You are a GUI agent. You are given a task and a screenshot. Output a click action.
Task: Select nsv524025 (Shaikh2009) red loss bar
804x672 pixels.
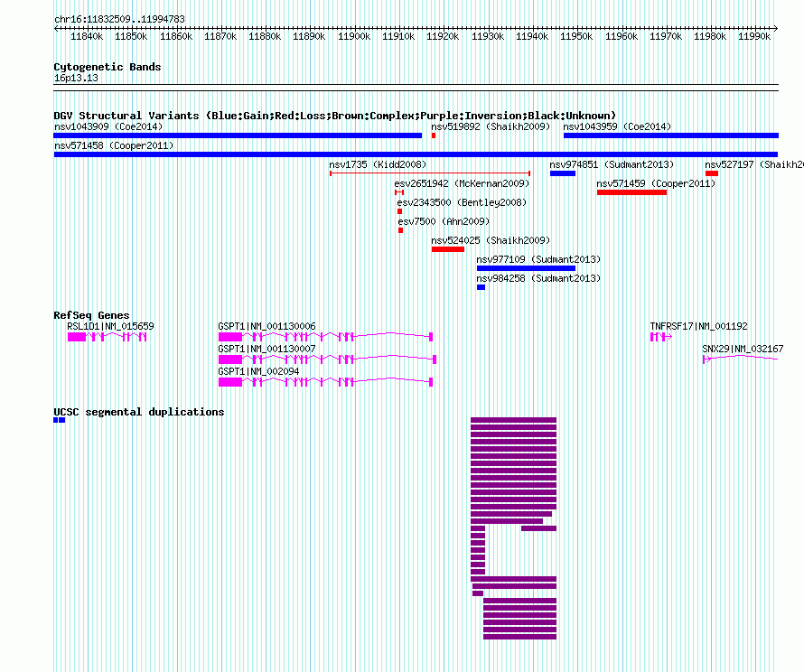tap(448, 249)
